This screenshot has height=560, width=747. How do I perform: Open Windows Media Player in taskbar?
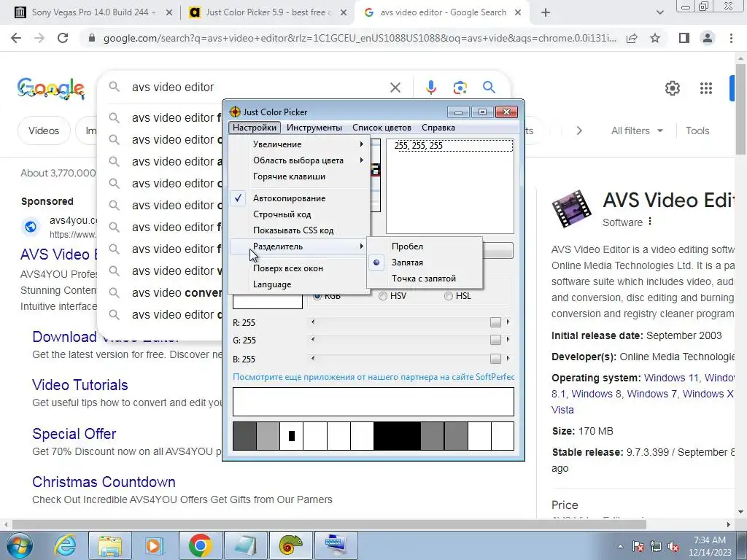point(155,545)
